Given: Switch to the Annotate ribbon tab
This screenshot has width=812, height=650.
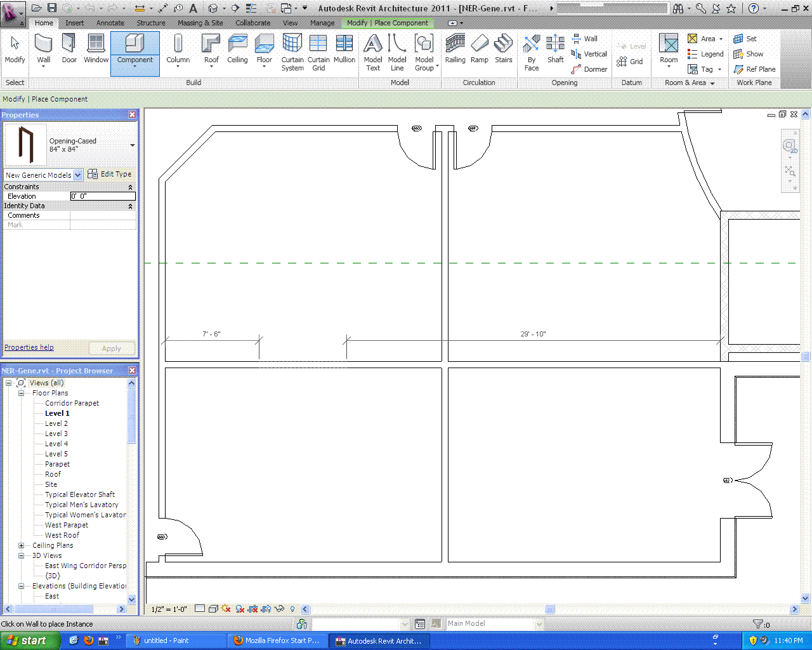Looking at the screenshot, I should [110, 23].
